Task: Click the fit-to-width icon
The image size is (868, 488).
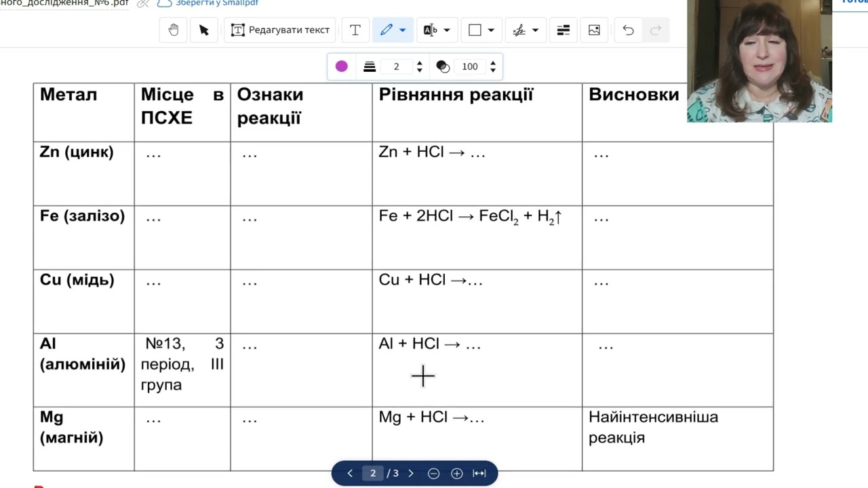Action: point(479,473)
